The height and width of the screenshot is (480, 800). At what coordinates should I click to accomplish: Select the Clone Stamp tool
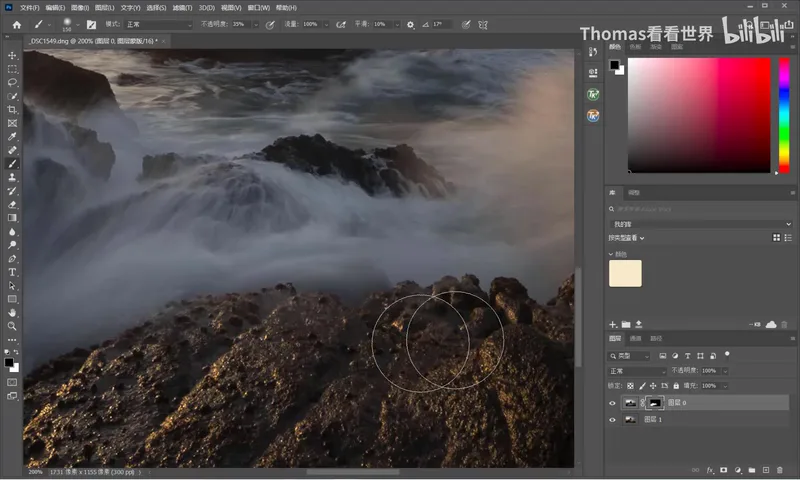[12, 178]
